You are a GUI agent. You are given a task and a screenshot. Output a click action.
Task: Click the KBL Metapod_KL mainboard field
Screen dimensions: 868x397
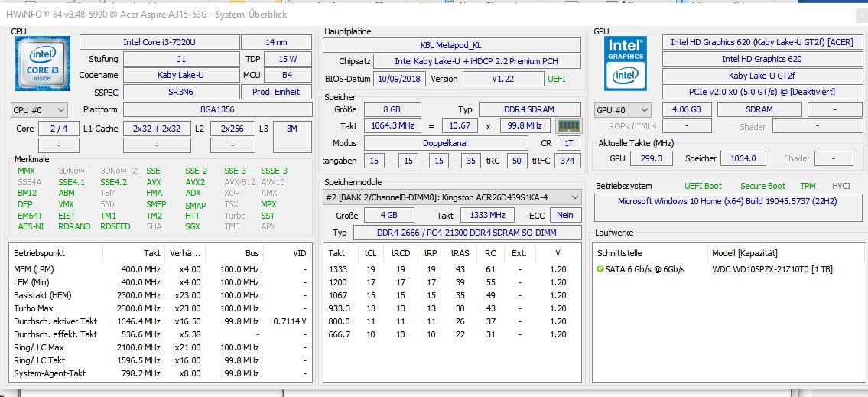[x=452, y=45]
